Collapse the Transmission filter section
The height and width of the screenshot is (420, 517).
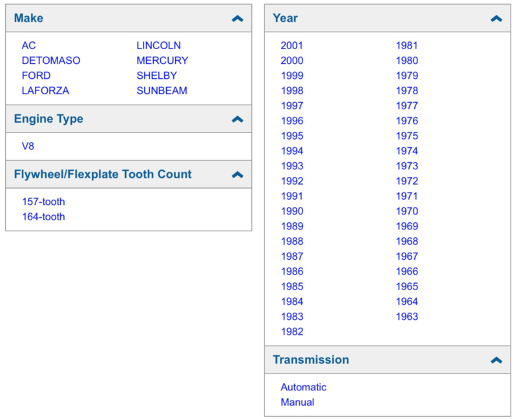pyautogui.click(x=496, y=360)
